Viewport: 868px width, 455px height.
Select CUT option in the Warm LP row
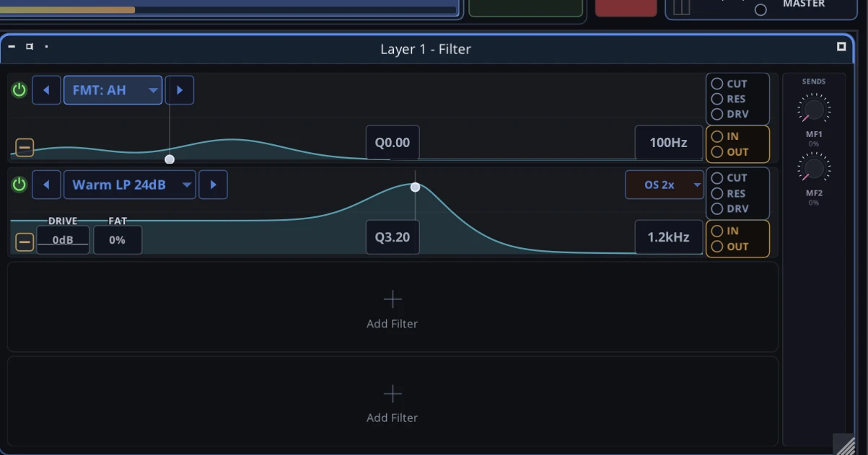729,177
